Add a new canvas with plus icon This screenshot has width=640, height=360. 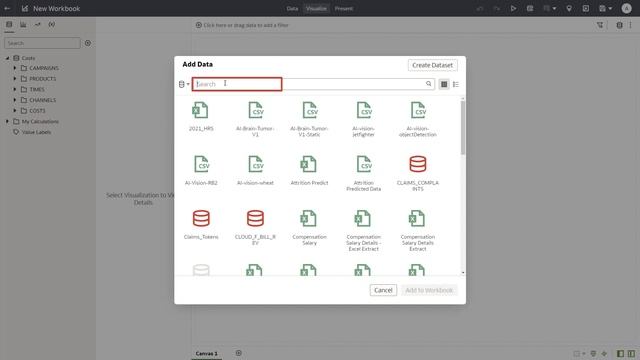coord(238,353)
